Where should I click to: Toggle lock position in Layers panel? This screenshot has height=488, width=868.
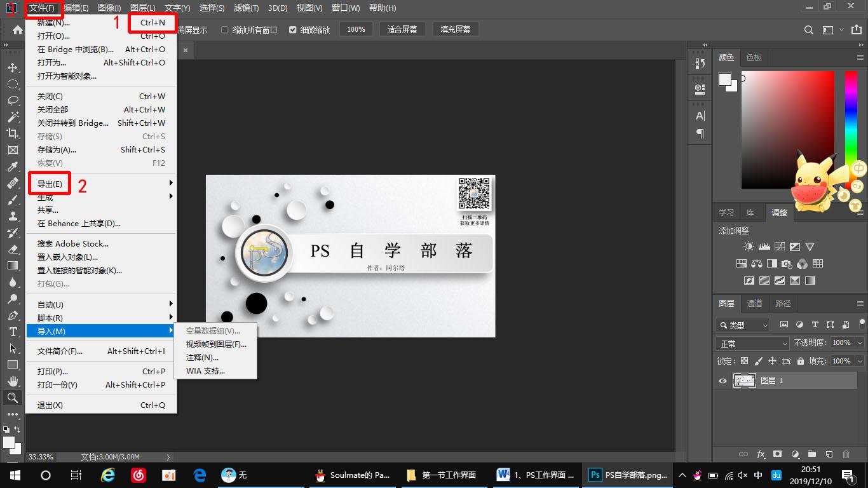click(x=773, y=361)
